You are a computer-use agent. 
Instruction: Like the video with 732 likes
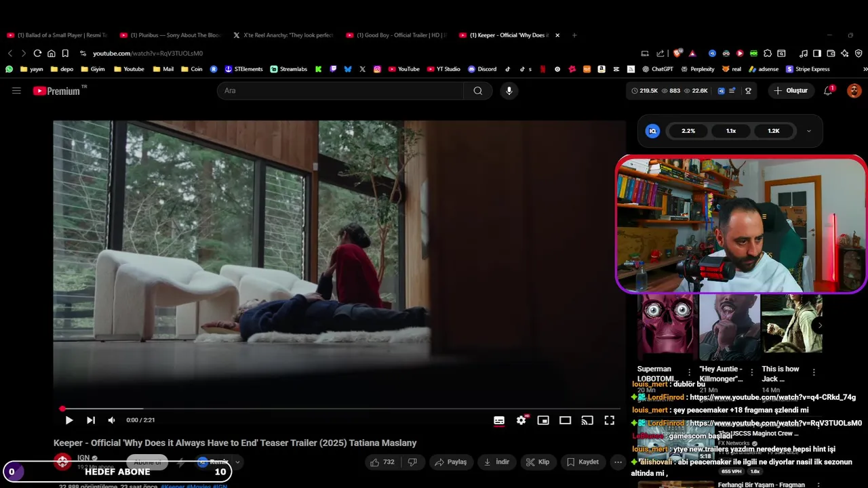point(382,462)
